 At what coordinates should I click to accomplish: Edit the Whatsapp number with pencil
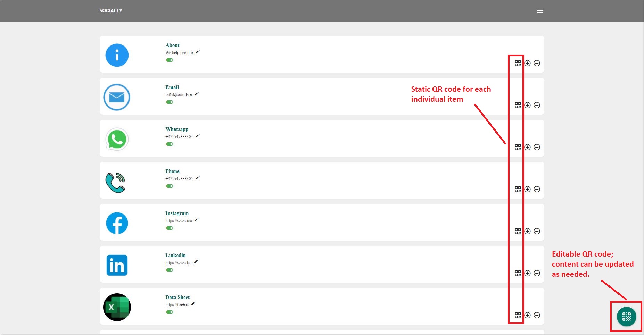pos(198,136)
